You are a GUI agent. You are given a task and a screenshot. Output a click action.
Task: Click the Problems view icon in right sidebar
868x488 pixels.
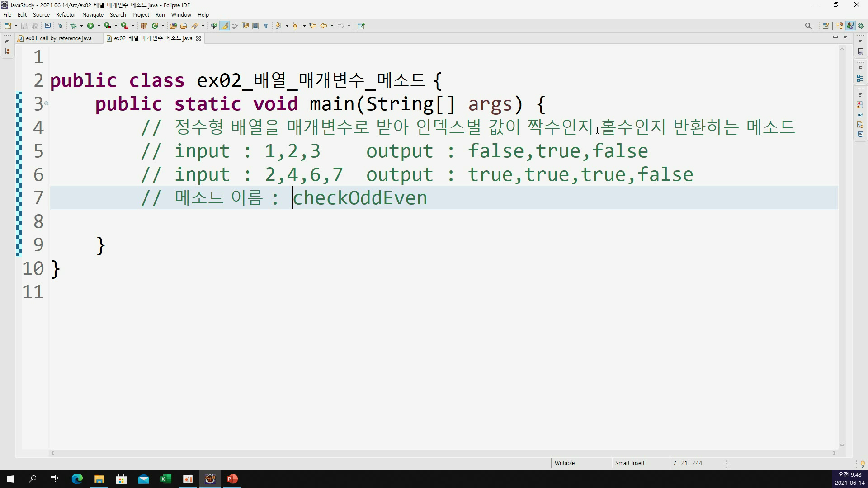pos(860,105)
